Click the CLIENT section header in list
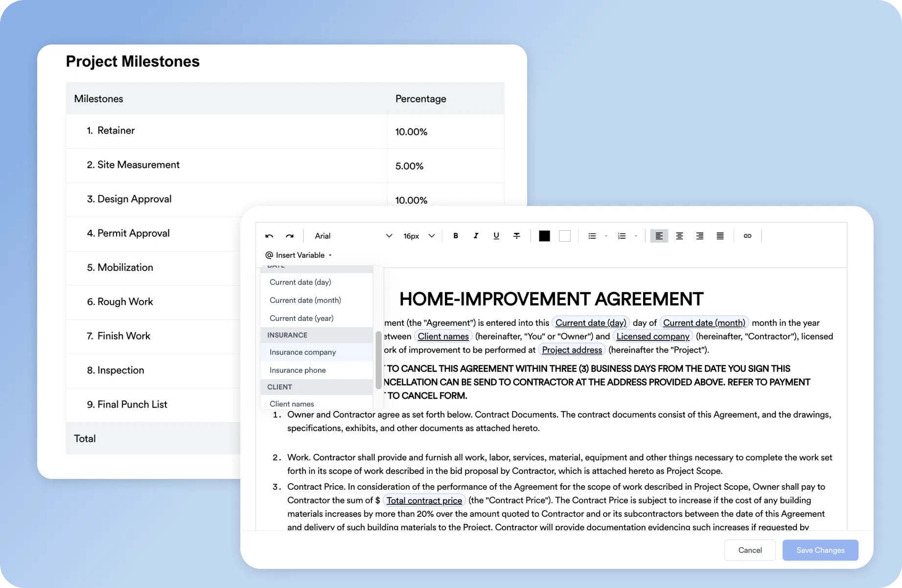This screenshot has width=902, height=588. coord(317,387)
